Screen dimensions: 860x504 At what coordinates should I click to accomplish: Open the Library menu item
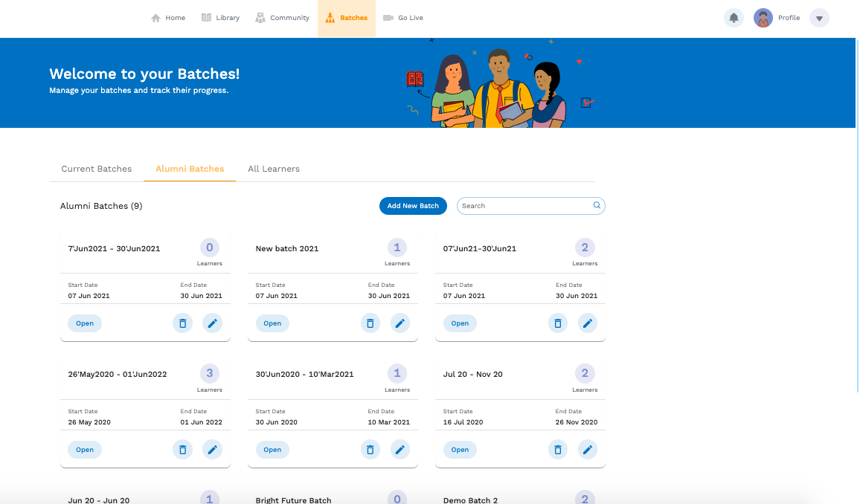tap(220, 18)
